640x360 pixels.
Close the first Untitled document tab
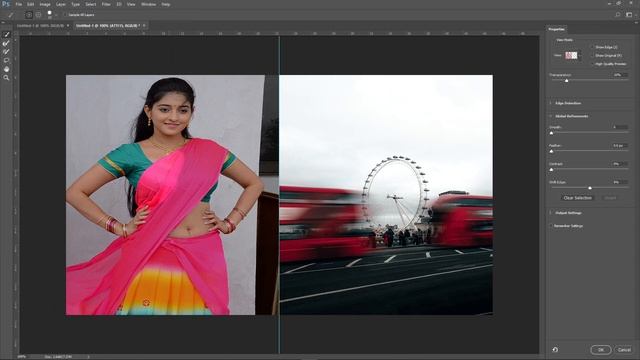pos(68,26)
